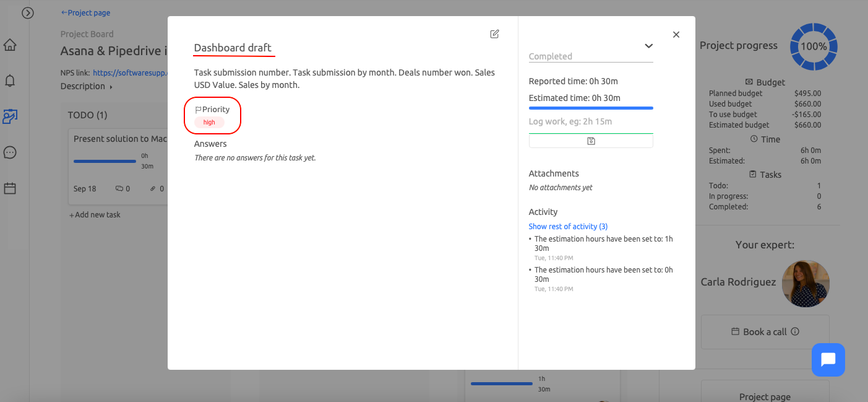Click the high priority tag
The width and height of the screenshot is (868, 402).
[209, 123]
